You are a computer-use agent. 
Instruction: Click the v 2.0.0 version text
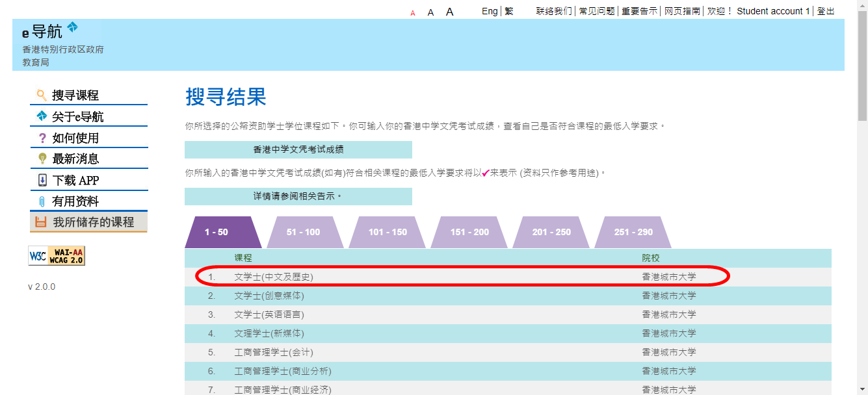pos(42,287)
